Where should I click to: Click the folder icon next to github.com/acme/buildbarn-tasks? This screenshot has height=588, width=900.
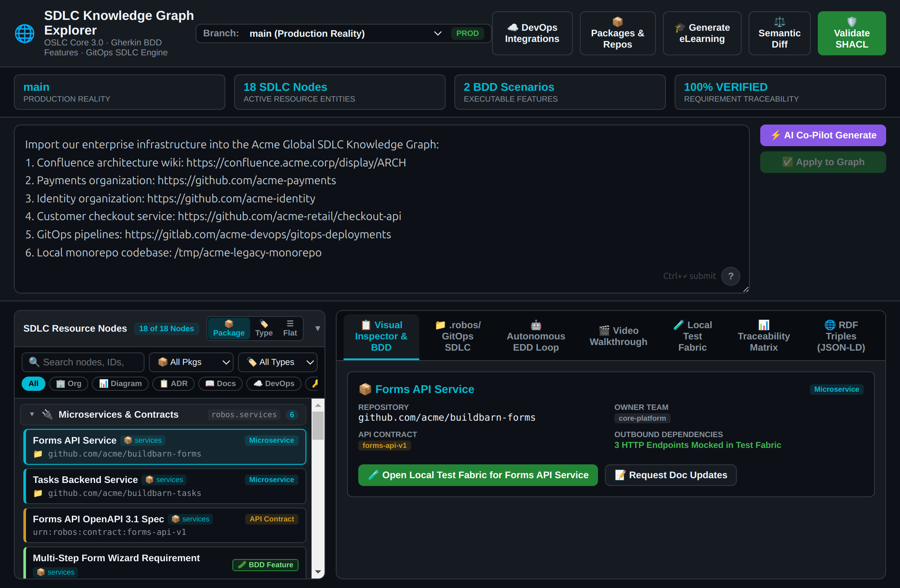(x=38, y=493)
